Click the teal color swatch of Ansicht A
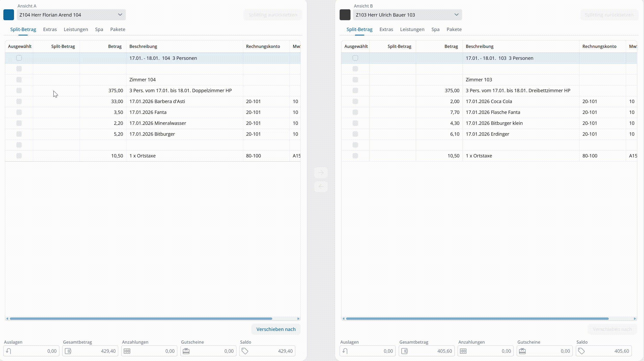 9,15
